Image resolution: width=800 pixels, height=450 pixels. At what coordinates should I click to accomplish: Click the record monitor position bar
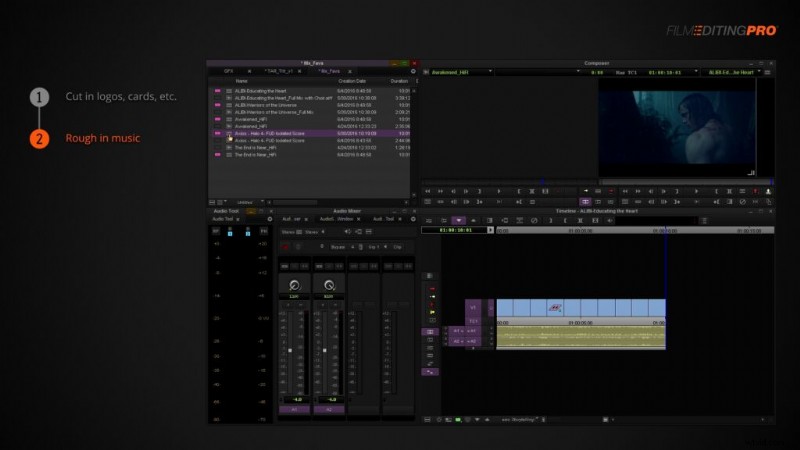click(687, 182)
